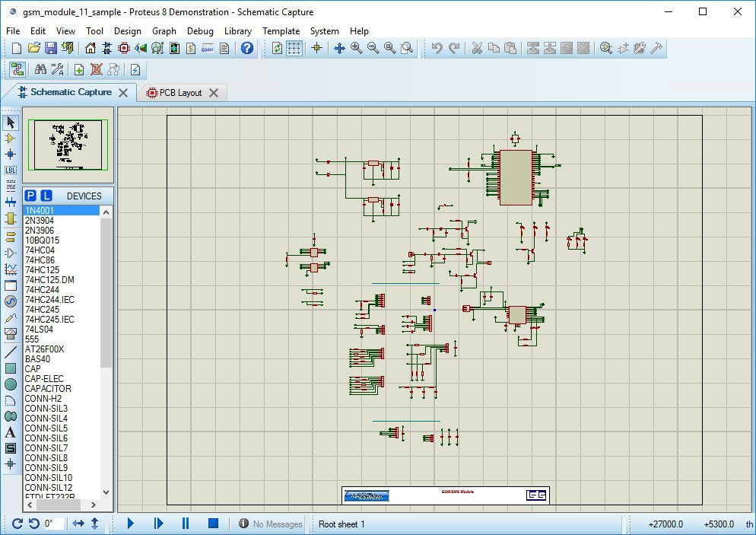Switch to the PCB Layout tab
Viewport: 756px width, 535px height.
pos(179,93)
